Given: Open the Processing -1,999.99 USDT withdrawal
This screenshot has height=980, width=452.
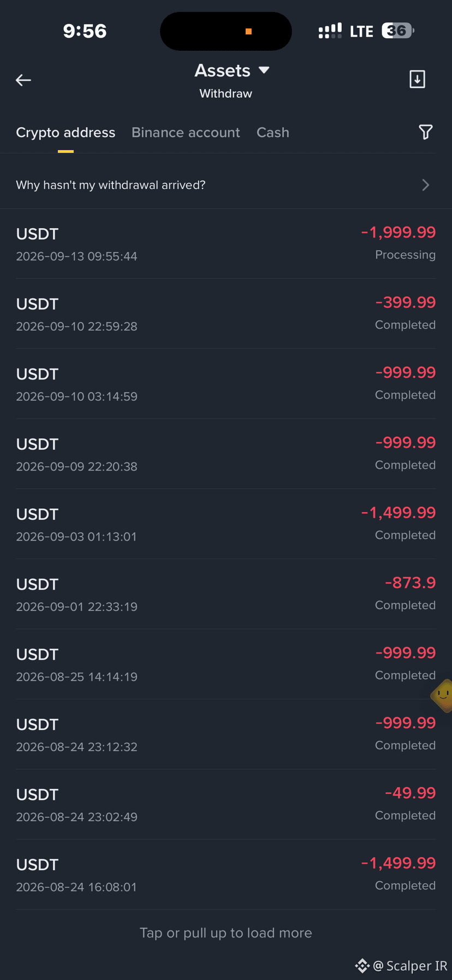Looking at the screenshot, I should click(x=226, y=244).
